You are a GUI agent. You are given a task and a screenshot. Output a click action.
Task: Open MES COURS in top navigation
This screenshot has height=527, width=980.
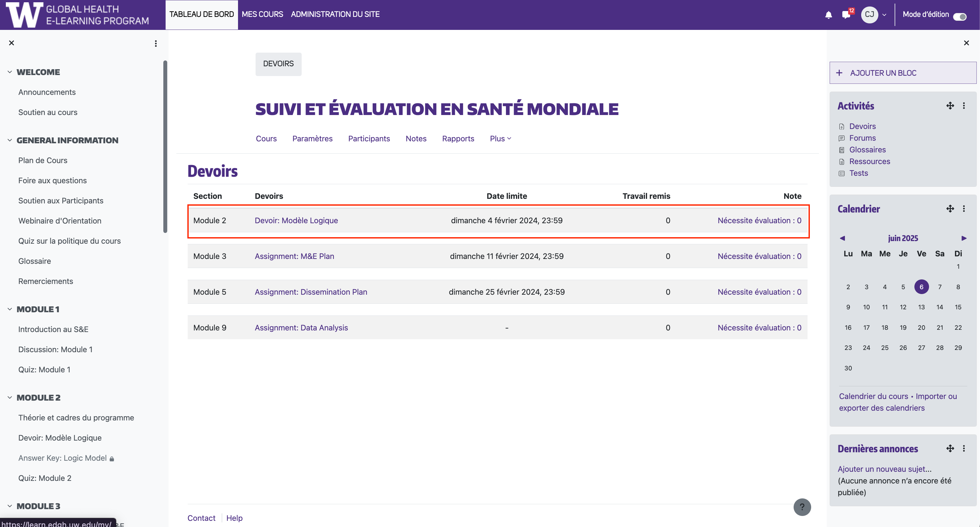click(x=262, y=15)
